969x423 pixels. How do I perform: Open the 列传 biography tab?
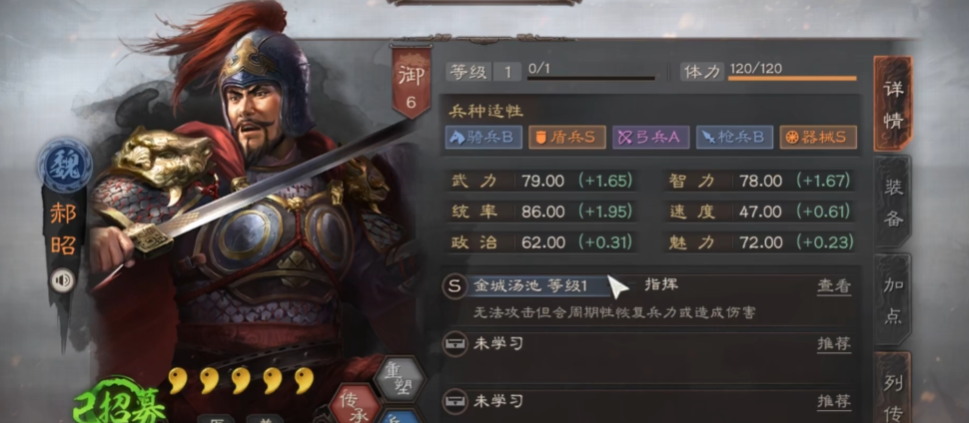(893, 388)
